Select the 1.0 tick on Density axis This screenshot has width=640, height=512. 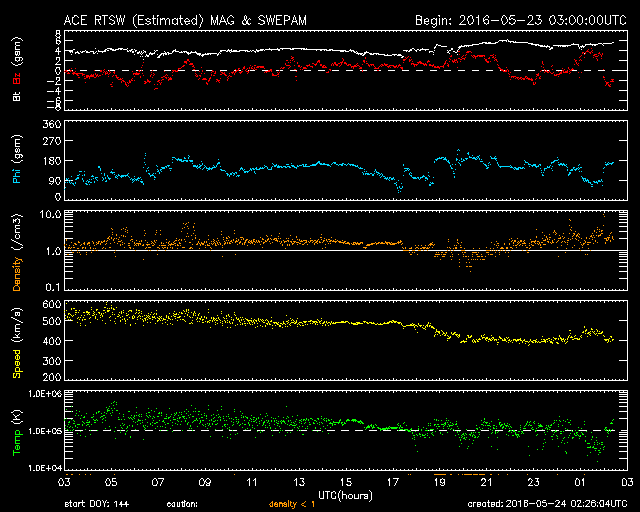pyautogui.click(x=53, y=252)
